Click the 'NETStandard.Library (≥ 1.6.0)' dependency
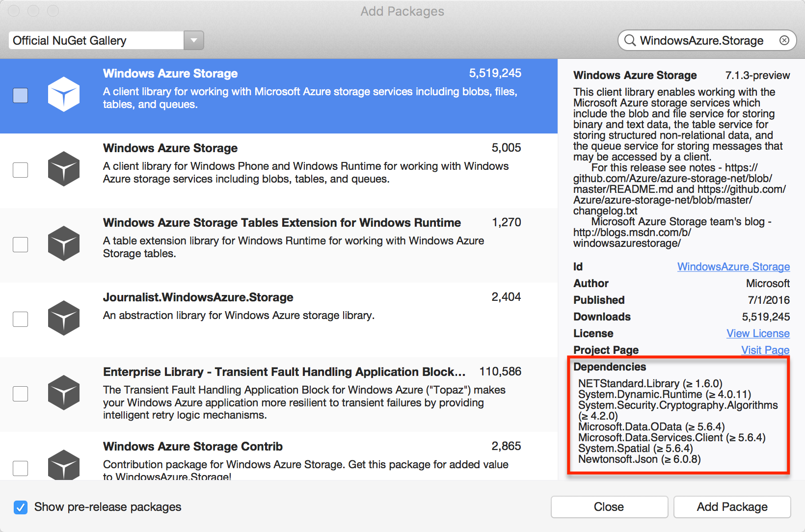Image resolution: width=805 pixels, height=532 pixels. coord(650,383)
